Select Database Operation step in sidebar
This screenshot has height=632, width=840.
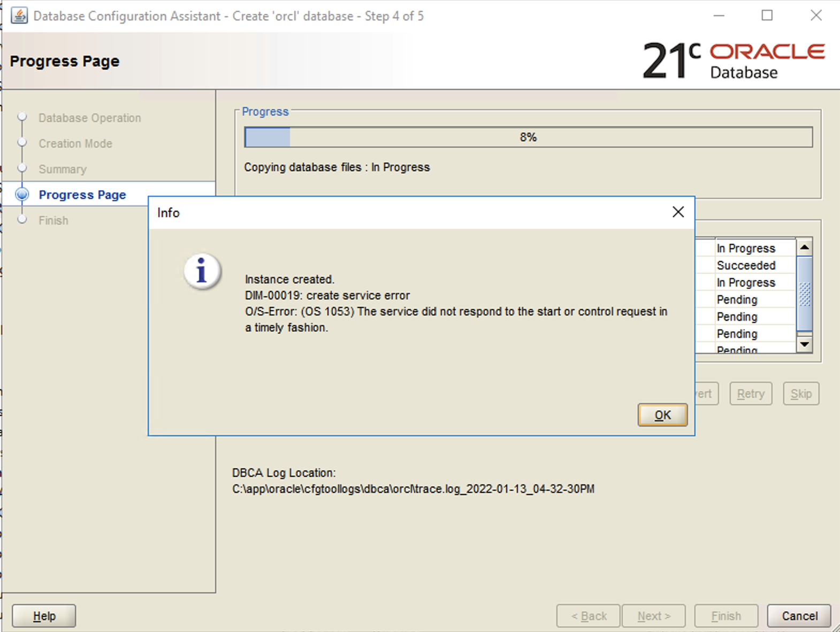pyautogui.click(x=89, y=118)
